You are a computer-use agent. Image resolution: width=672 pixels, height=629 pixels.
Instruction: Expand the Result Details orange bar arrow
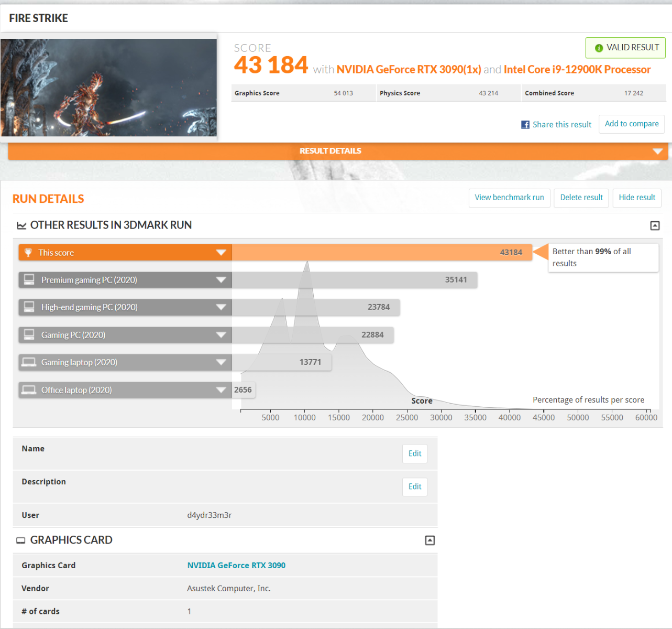click(658, 151)
